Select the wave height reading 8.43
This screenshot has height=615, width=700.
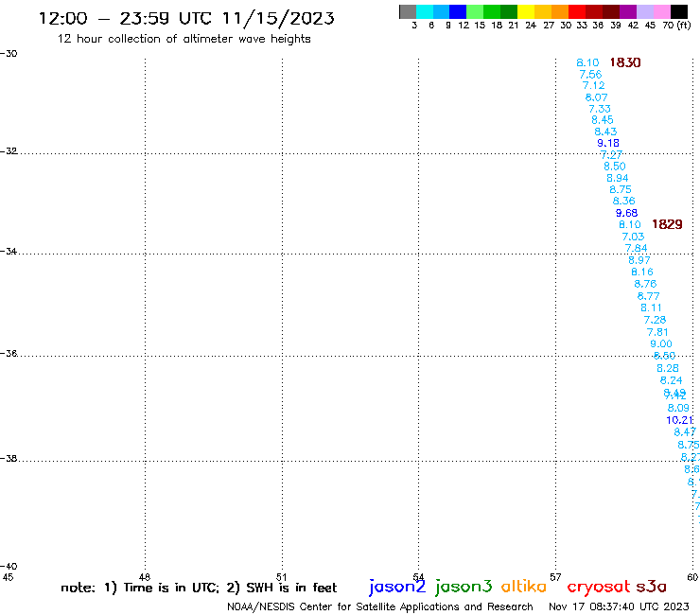(x=605, y=132)
